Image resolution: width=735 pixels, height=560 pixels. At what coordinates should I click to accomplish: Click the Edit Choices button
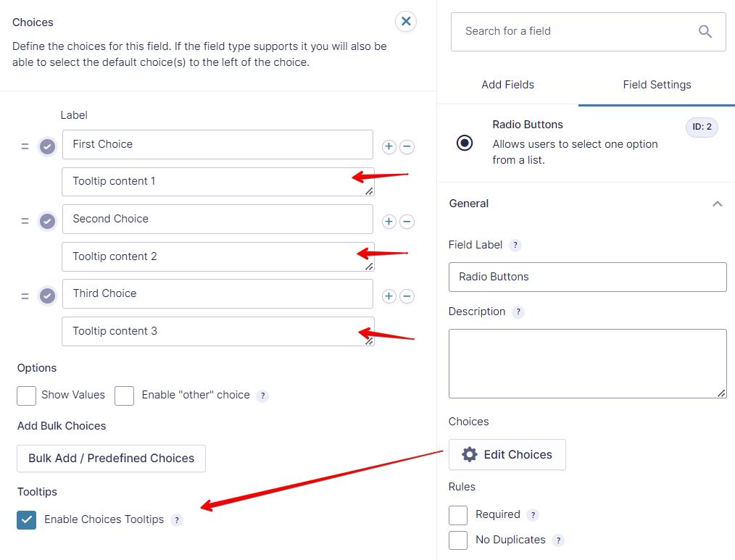point(507,455)
